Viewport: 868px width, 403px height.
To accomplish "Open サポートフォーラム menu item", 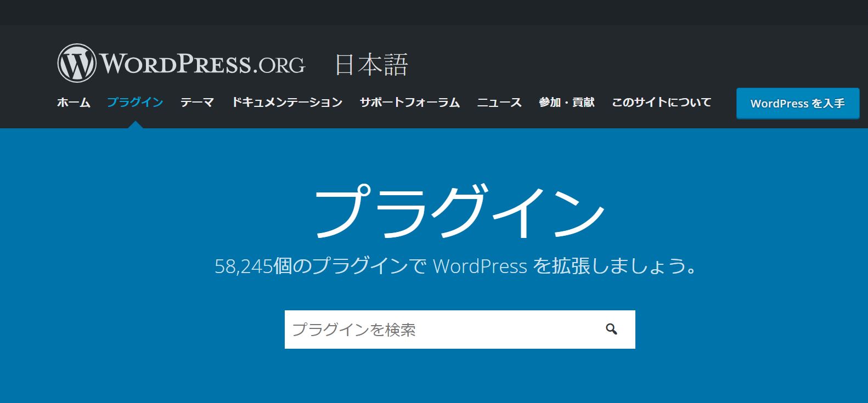I will 410,103.
